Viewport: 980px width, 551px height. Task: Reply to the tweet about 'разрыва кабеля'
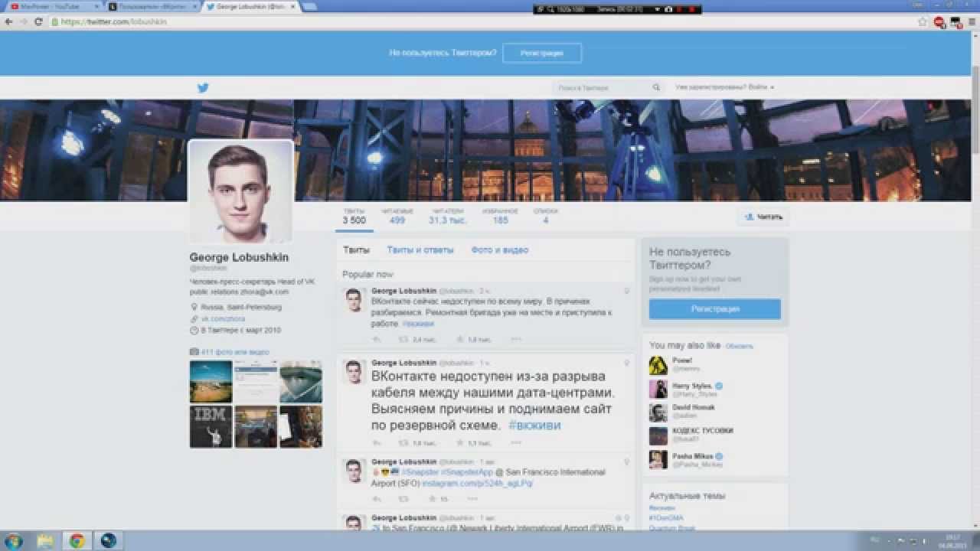coord(377,443)
